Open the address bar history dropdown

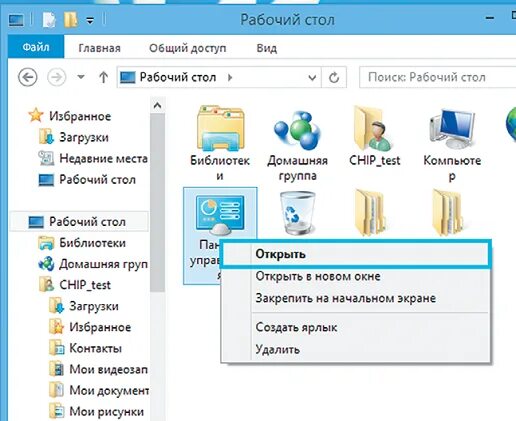click(x=312, y=78)
